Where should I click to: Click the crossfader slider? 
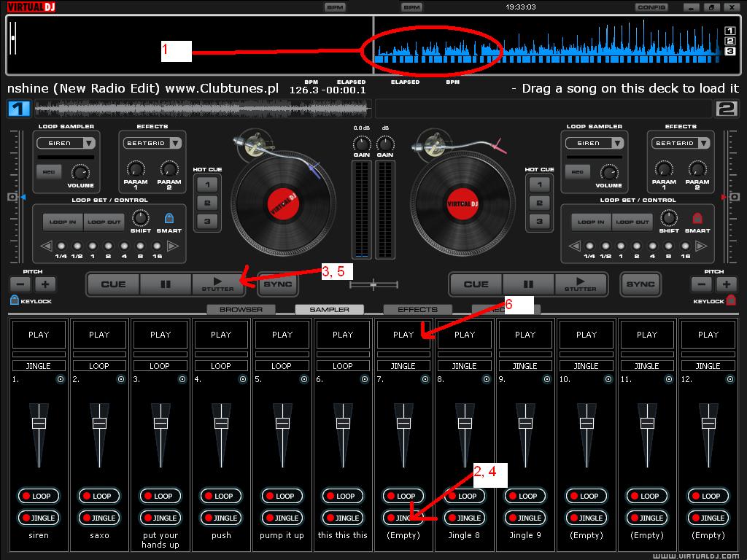373,285
